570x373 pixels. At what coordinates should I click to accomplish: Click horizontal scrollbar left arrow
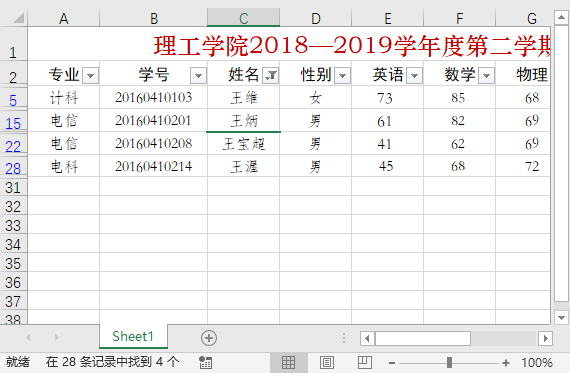click(367, 338)
